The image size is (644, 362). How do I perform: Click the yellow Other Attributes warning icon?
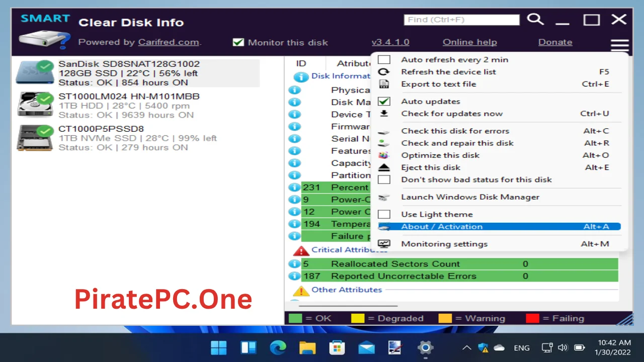pyautogui.click(x=301, y=291)
